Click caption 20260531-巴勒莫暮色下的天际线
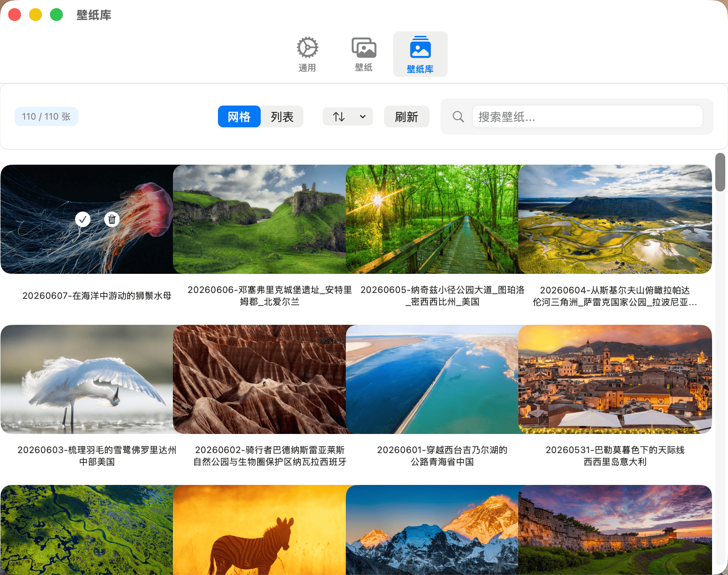728x575 pixels. coord(615,456)
